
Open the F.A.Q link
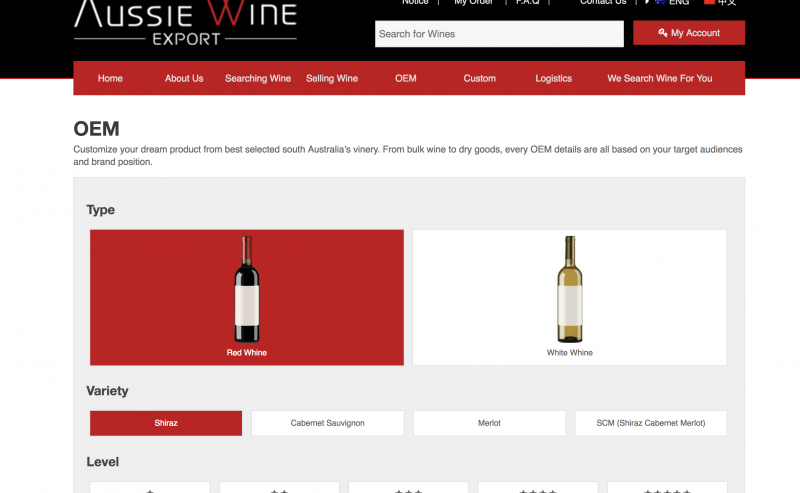528,2
